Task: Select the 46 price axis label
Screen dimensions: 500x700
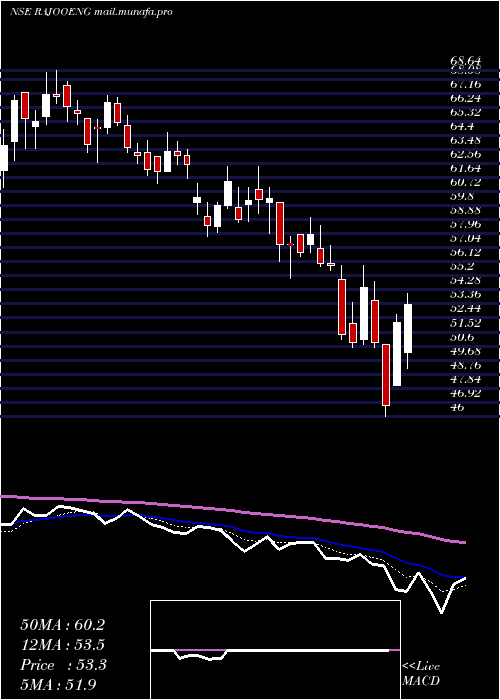Action: pyautogui.click(x=458, y=408)
